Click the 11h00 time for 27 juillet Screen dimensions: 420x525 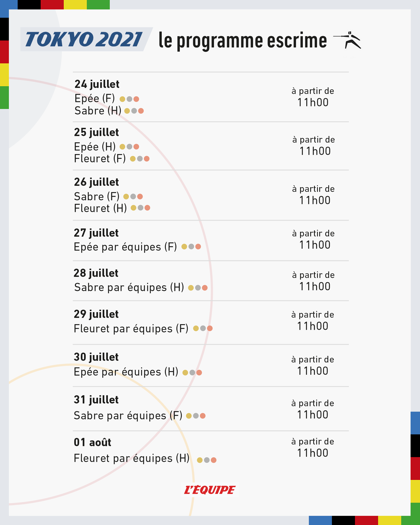[315, 245]
